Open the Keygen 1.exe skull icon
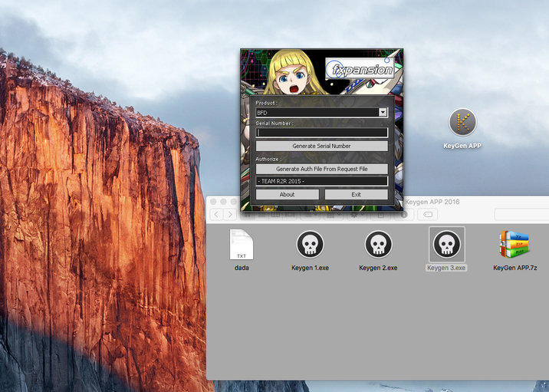 [310, 244]
